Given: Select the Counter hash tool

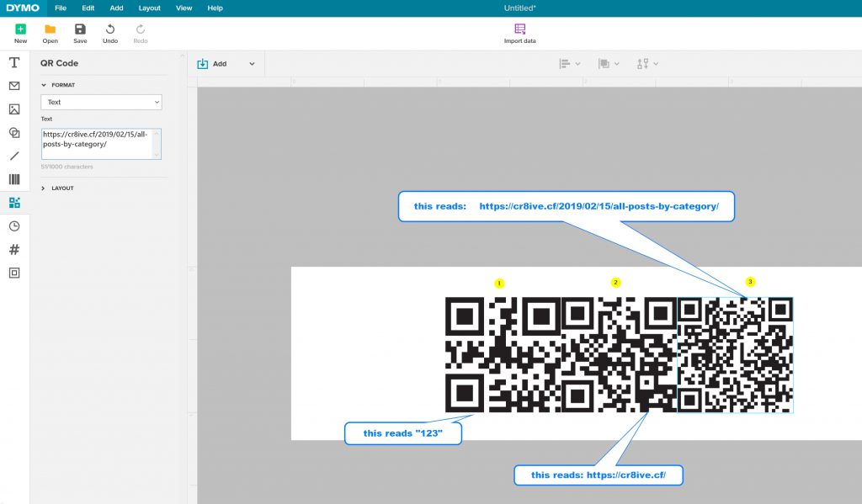Looking at the screenshot, I should pyautogui.click(x=14, y=249).
